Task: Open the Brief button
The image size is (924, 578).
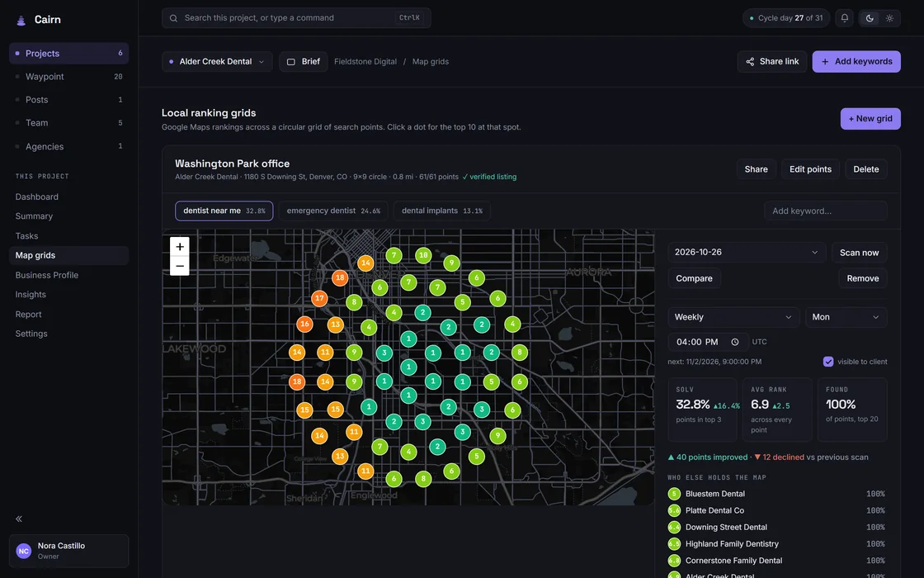Action: [x=304, y=62]
